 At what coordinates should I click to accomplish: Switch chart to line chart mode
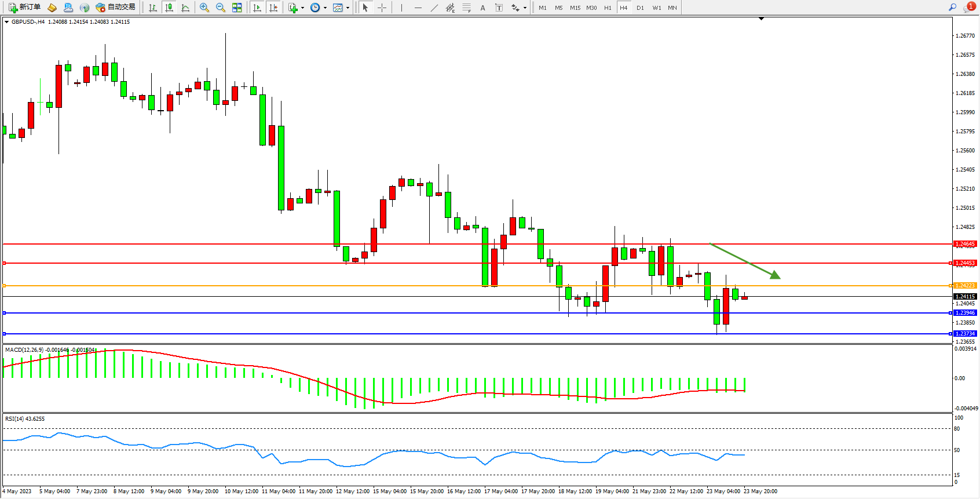(185, 8)
